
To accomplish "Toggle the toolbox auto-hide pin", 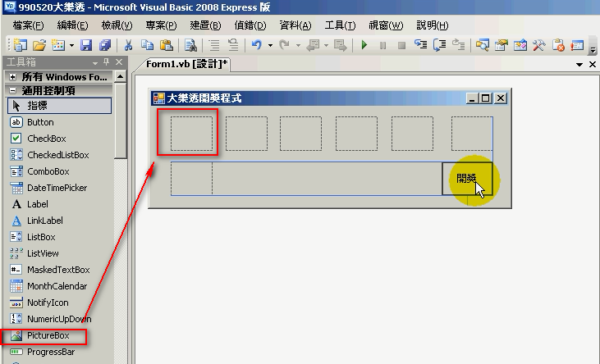I will [107, 62].
